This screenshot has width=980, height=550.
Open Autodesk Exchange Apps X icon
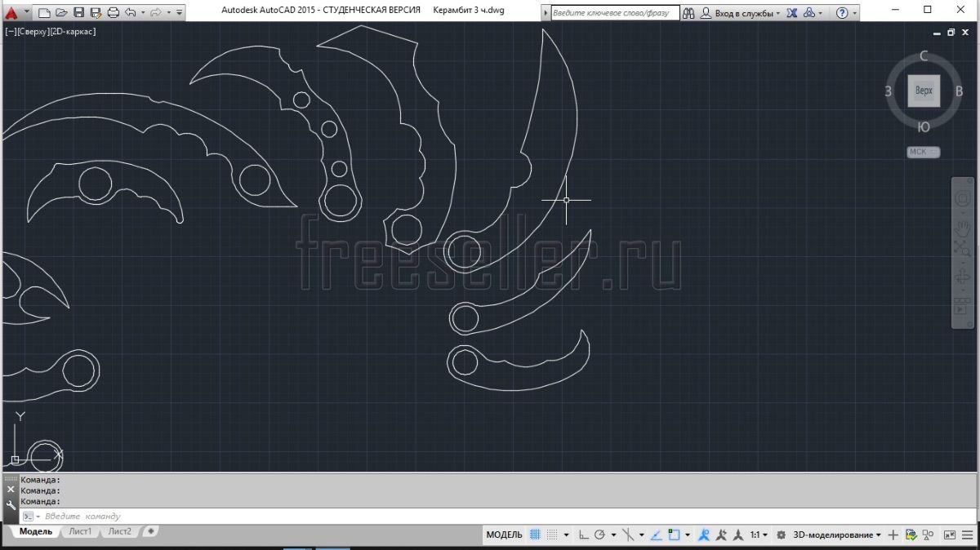click(791, 13)
